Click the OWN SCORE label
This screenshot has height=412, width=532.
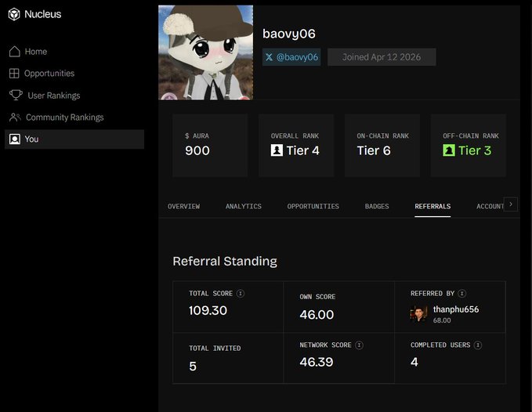(317, 297)
